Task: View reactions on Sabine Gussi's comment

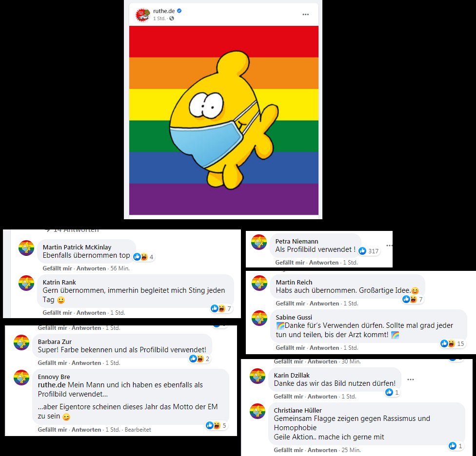Action: 452,343
